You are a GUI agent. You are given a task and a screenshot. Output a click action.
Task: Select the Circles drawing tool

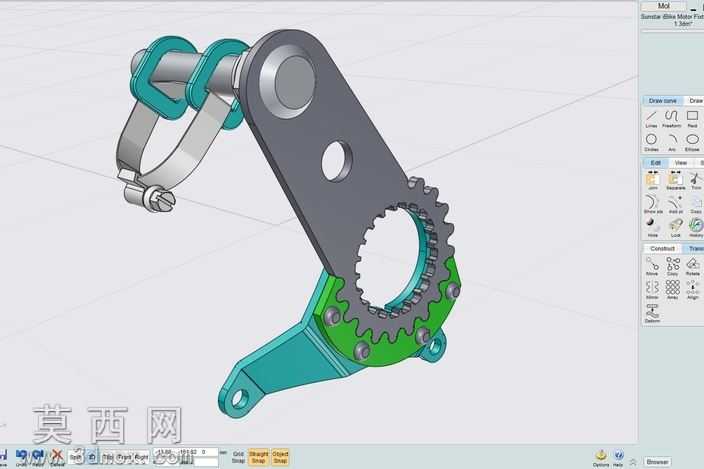tap(651, 142)
